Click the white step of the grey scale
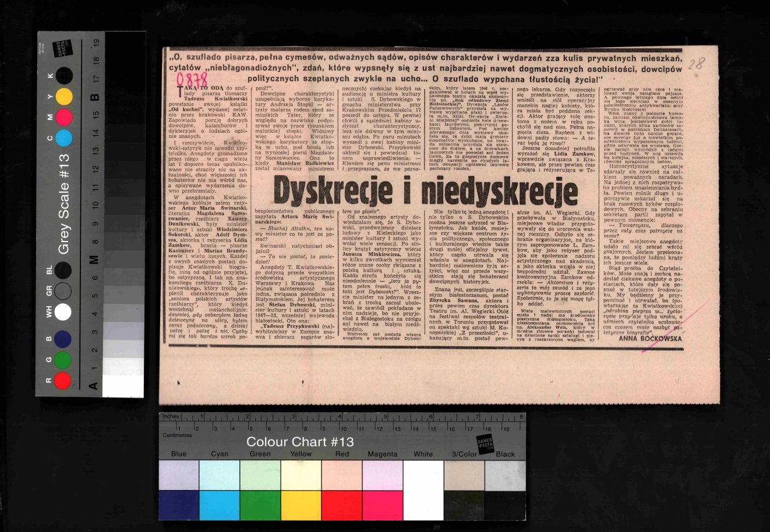Screen dimensions: 770x532 123,385
